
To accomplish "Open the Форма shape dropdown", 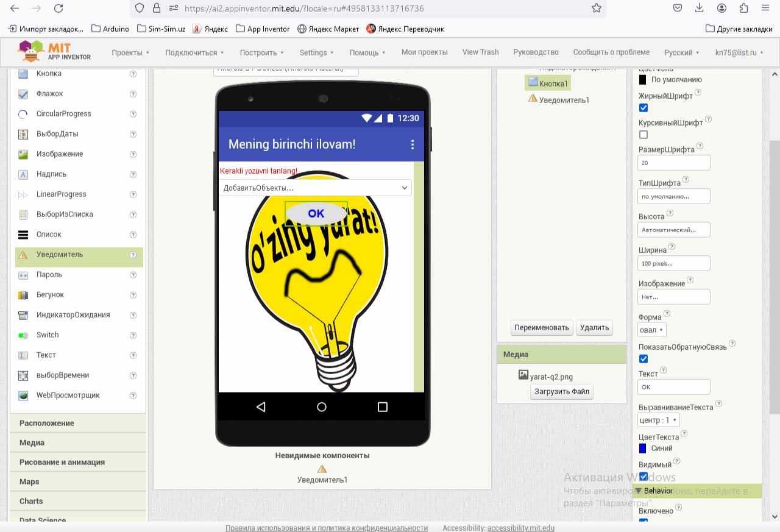I will [x=652, y=330].
